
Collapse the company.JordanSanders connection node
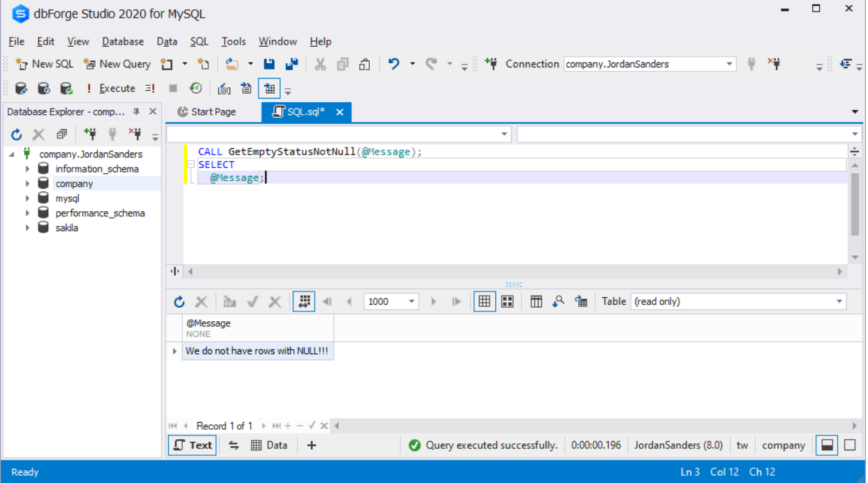pos(12,154)
